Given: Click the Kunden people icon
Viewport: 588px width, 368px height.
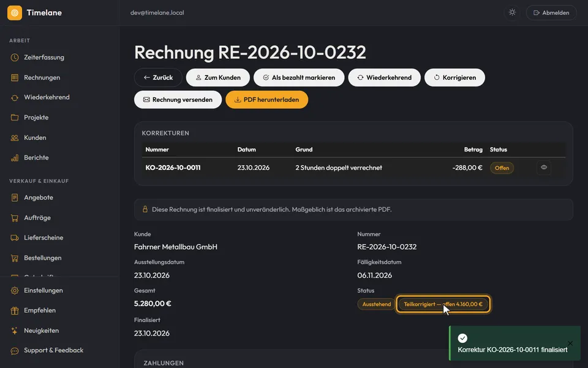Looking at the screenshot, I should [15, 138].
